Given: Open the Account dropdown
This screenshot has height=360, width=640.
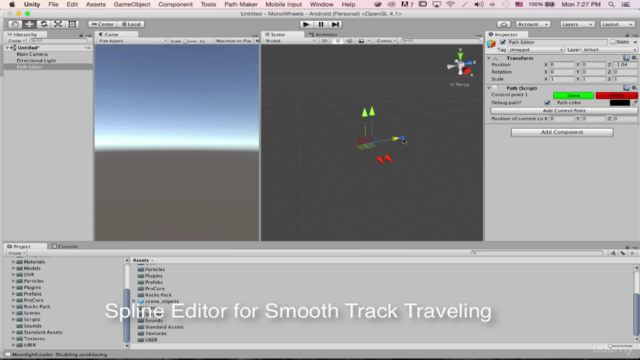Looking at the screenshot, I should pos(533,24).
